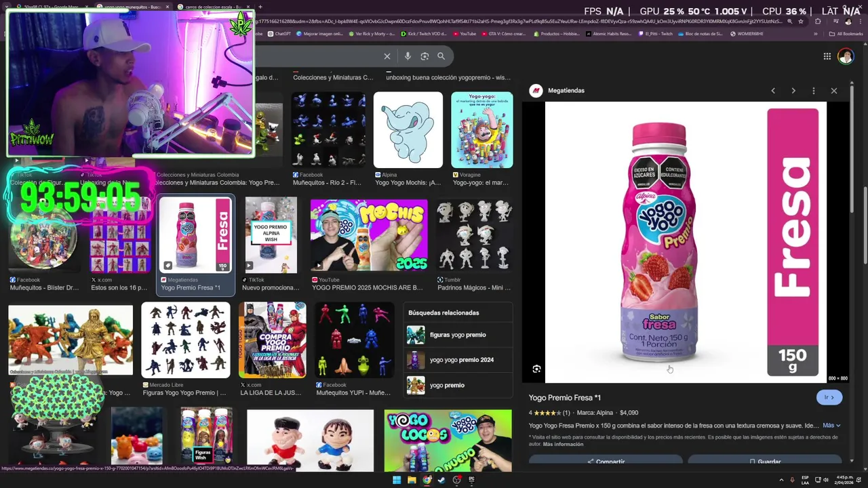This screenshot has height=488, width=868.
Task: Open the Google apps grid
Action: [827, 56]
